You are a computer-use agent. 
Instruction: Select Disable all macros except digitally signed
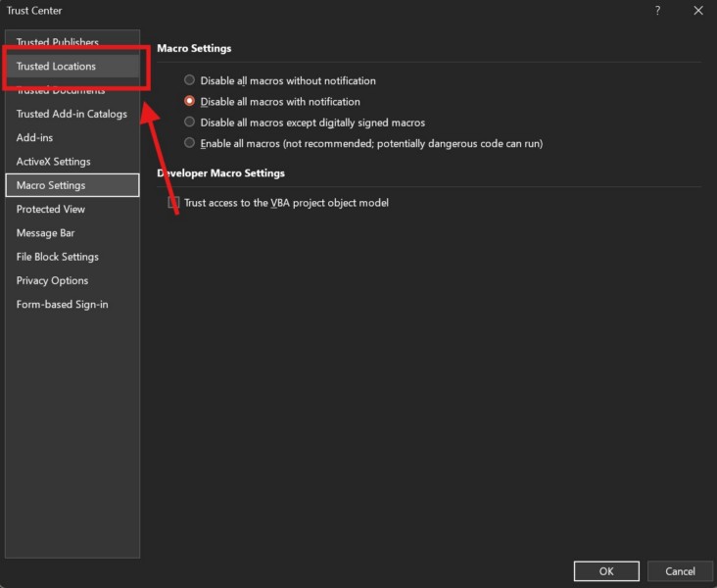190,122
